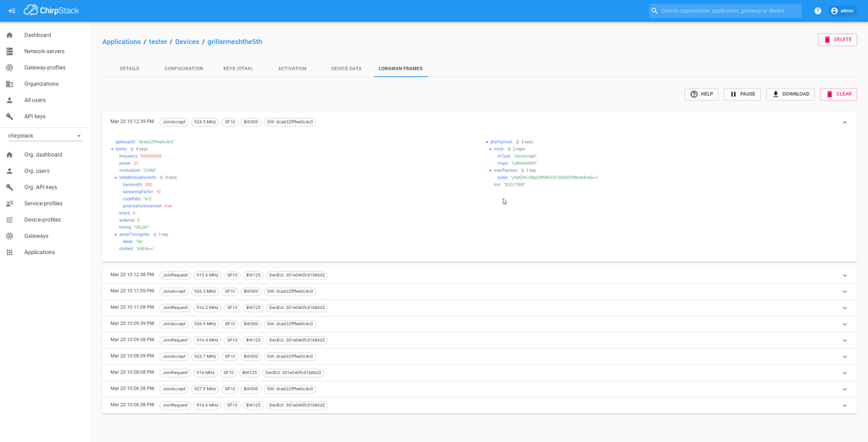Click the mic value "852c1568"
868x442 pixels.
click(x=515, y=185)
